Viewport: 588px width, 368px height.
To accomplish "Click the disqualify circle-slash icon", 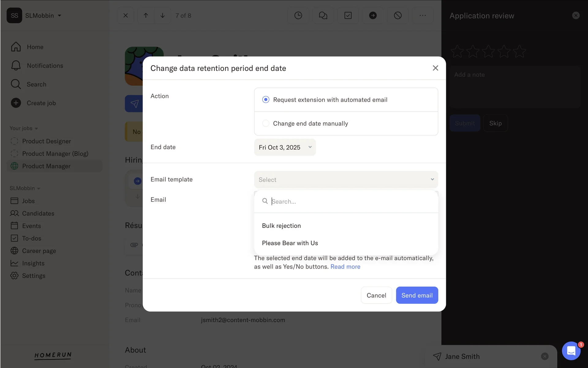I will coord(398,15).
